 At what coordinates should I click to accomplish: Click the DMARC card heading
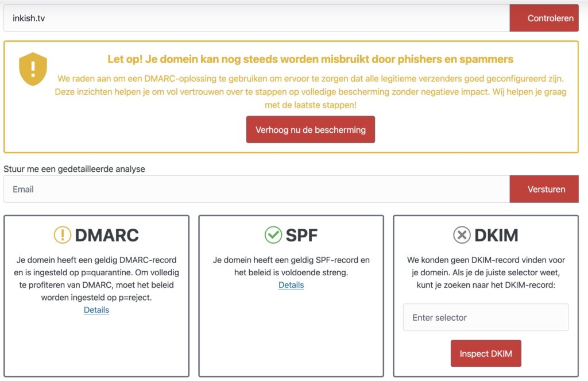coord(107,234)
